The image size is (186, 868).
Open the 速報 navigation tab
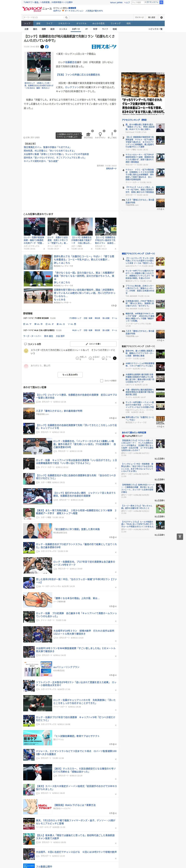coord(38,24)
